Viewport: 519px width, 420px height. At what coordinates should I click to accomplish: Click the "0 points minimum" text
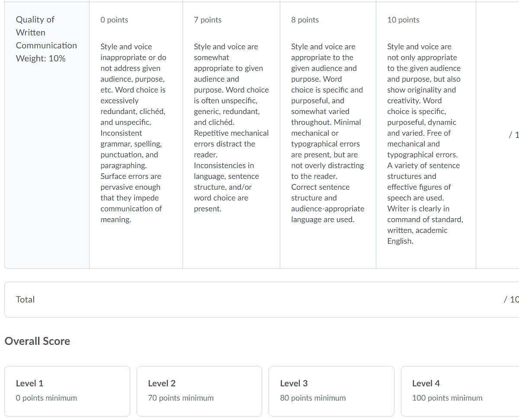click(46, 398)
